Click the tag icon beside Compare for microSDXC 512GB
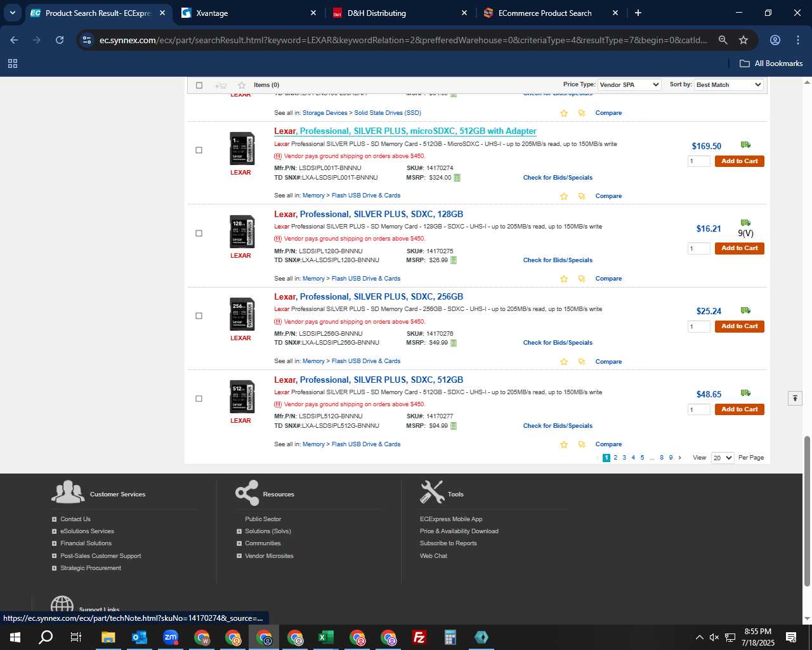The width and height of the screenshot is (812, 650). point(582,196)
